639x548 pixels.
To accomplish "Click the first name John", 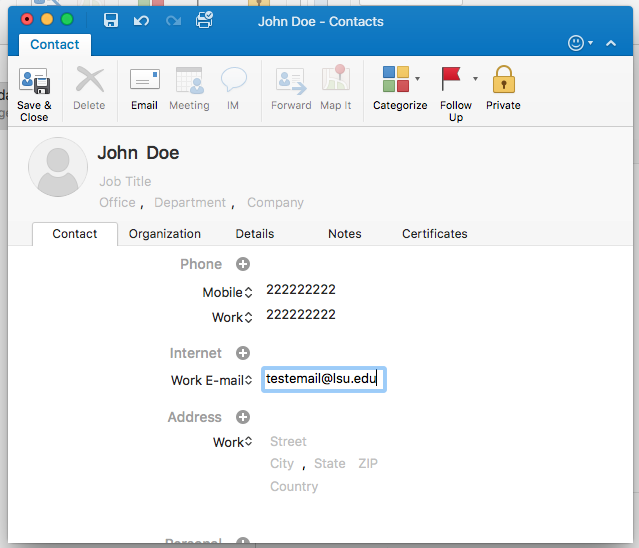I will click(x=117, y=153).
